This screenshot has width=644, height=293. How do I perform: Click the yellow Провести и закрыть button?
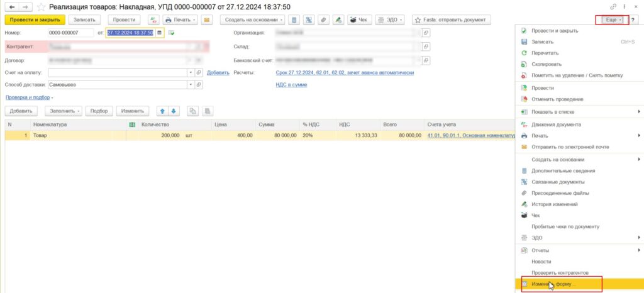tap(35, 19)
